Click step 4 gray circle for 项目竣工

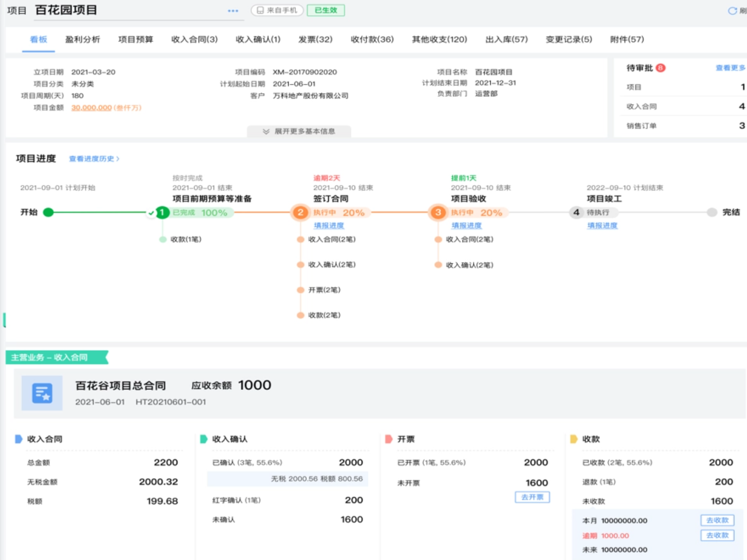576,212
